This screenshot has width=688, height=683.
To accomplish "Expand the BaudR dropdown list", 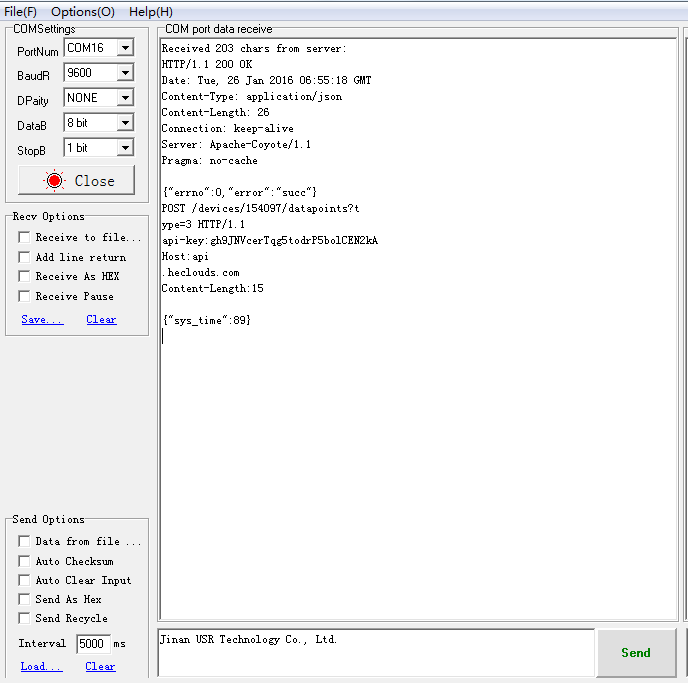I will pos(125,73).
